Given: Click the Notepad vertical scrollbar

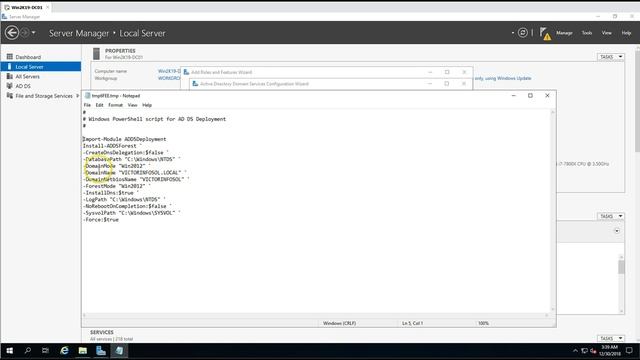Looking at the screenshot, I should tap(553, 211).
